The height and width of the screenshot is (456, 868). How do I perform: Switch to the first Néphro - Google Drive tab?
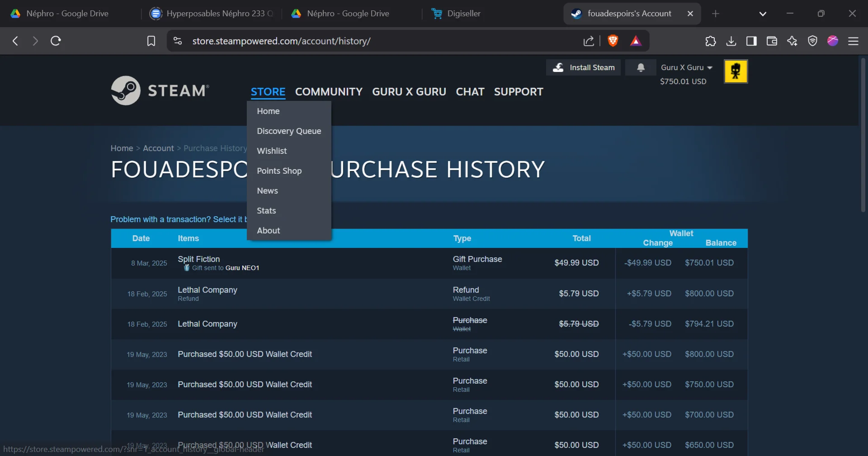point(68,14)
